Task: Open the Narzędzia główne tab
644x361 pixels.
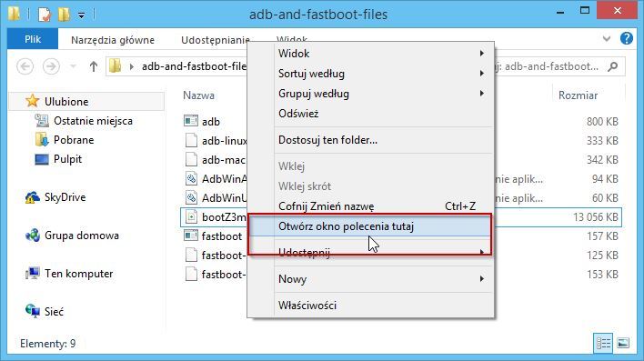Action: pos(113,40)
